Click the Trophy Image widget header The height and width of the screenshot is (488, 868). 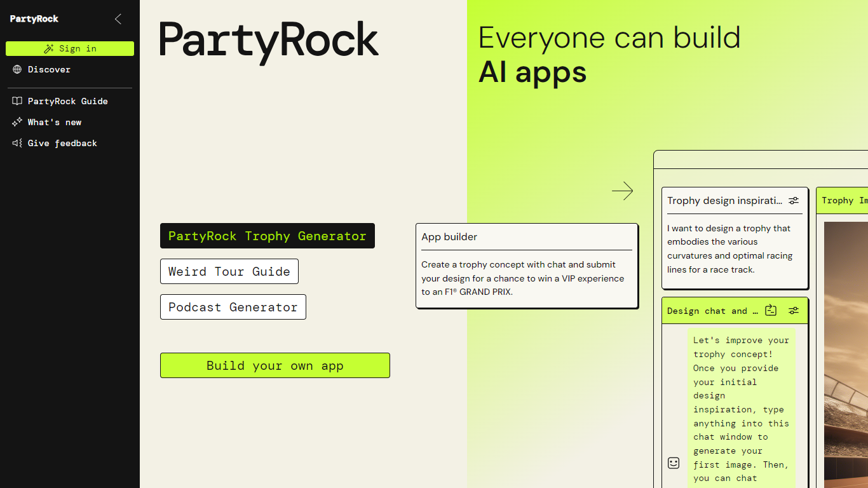[842, 200]
